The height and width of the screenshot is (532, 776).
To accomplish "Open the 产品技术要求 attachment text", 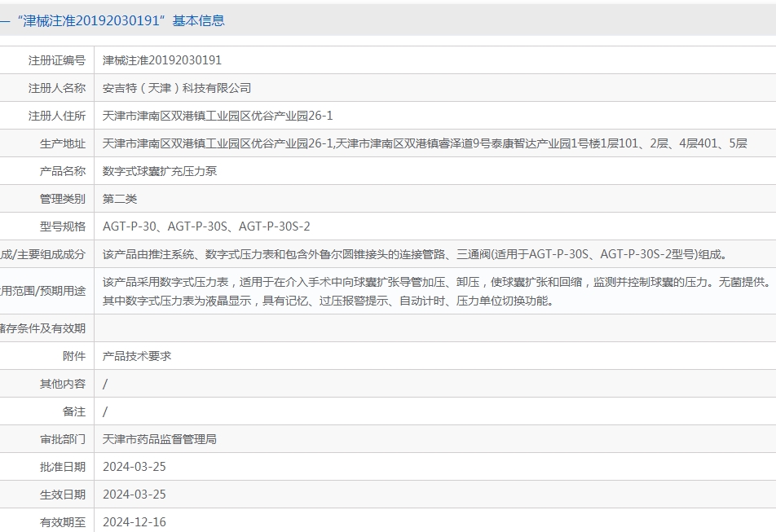I will [137, 356].
